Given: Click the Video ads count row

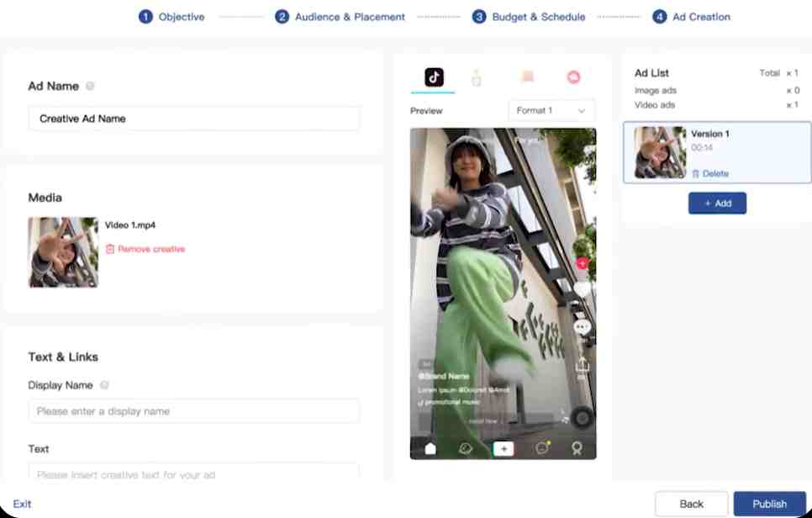Looking at the screenshot, I should coord(717,105).
